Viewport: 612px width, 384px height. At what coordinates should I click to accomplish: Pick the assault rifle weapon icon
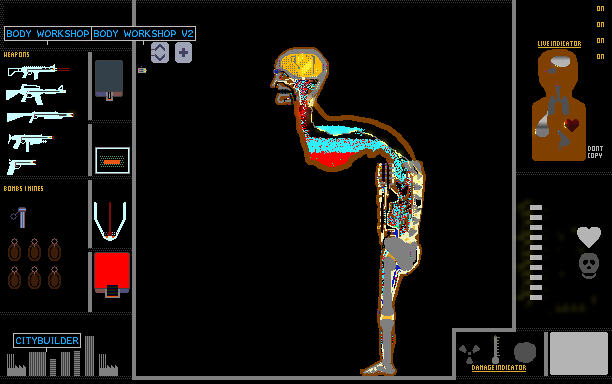tap(36, 94)
